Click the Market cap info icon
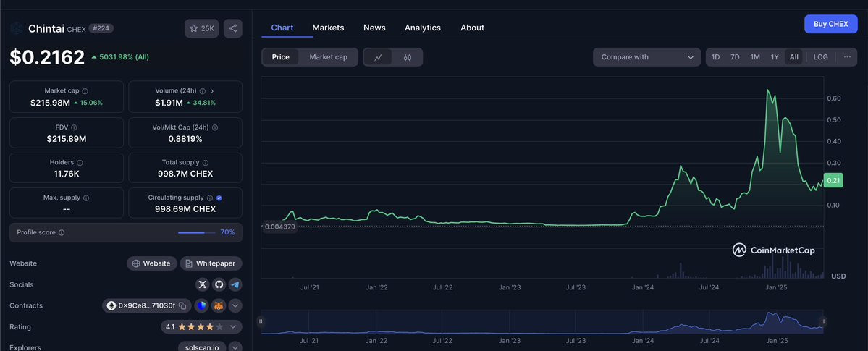This screenshot has width=868, height=351. [x=85, y=90]
